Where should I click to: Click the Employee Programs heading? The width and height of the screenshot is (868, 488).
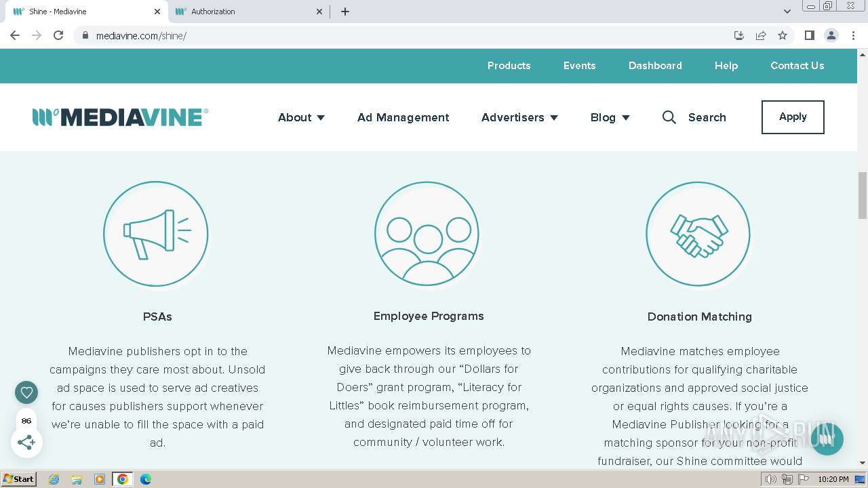pos(429,316)
